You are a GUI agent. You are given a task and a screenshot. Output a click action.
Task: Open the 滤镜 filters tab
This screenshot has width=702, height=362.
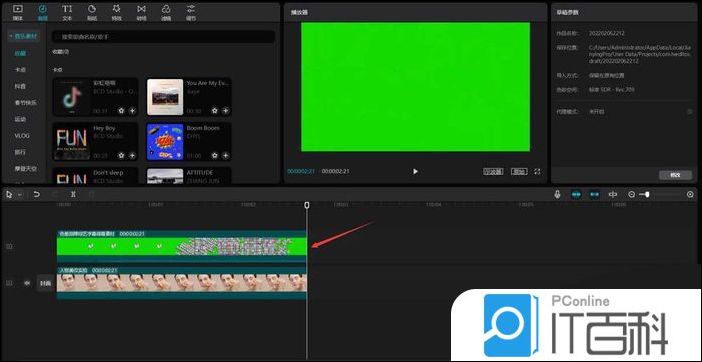tap(166, 13)
